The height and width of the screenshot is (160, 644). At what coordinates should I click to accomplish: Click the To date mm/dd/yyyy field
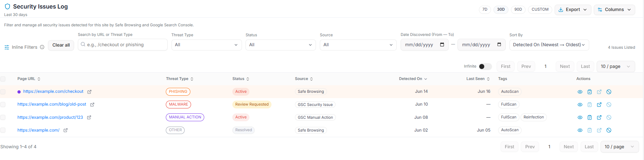pos(482,45)
